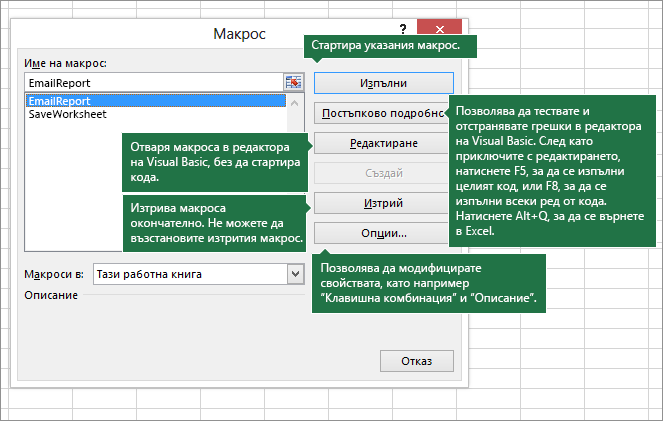Click the collapse dialog icon beside macro name
The width and height of the screenshot is (663, 421).
(293, 82)
